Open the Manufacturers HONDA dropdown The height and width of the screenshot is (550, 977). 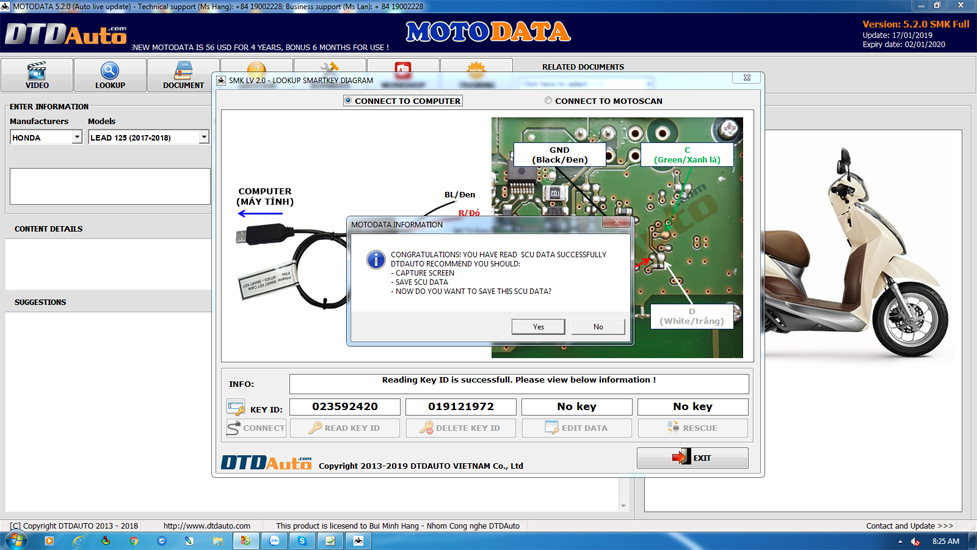(77, 137)
